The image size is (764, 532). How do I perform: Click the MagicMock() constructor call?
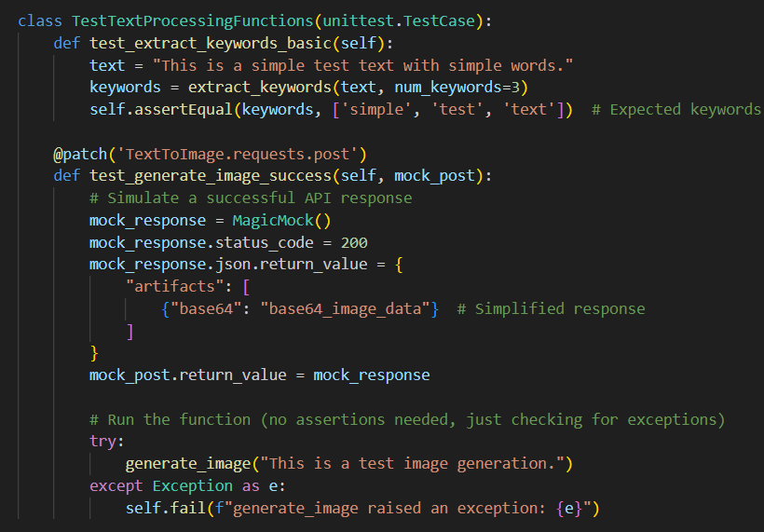(281, 221)
